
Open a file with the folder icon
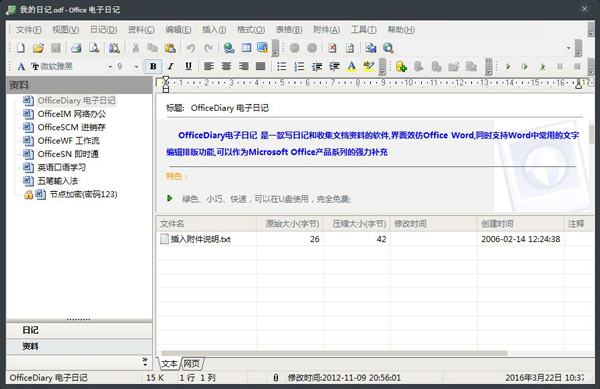(38, 48)
